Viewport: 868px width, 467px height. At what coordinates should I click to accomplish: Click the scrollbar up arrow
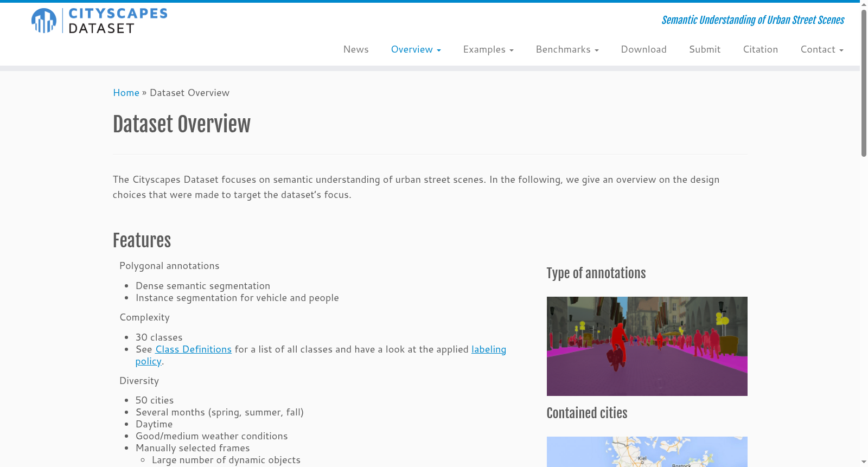coord(864,4)
